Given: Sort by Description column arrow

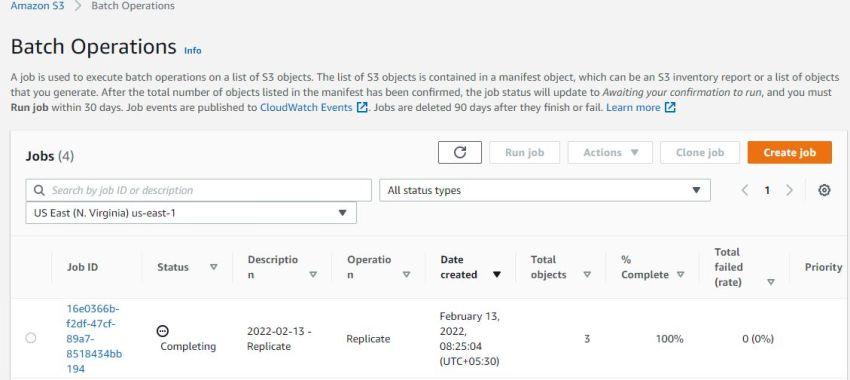Looking at the screenshot, I should point(313,274).
